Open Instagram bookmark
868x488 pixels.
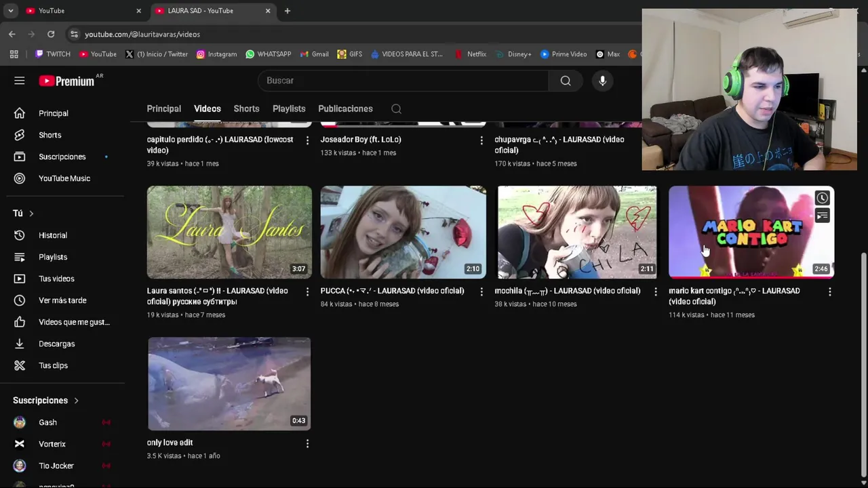(216, 54)
